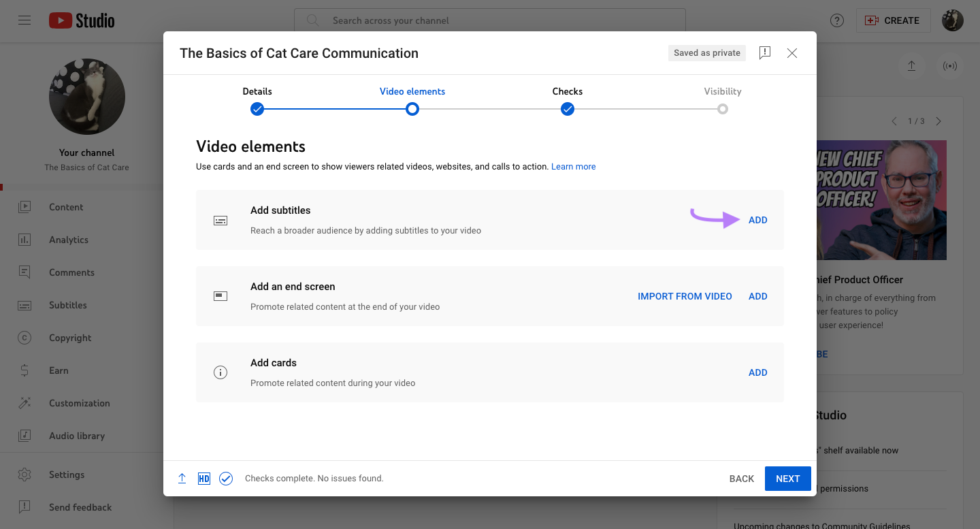Select the Copyright sidebar icon
The height and width of the screenshot is (529, 980).
24,338
